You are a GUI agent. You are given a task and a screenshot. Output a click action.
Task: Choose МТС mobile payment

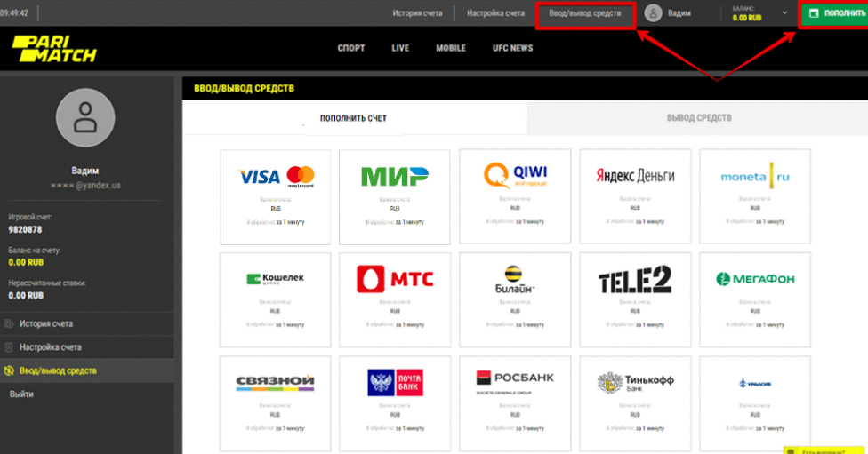[x=395, y=300]
